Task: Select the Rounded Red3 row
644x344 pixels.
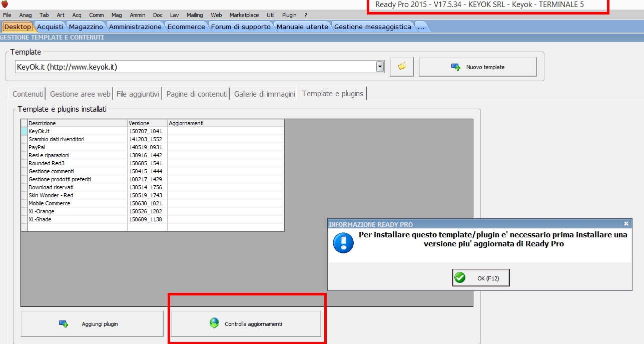Action: click(153, 163)
